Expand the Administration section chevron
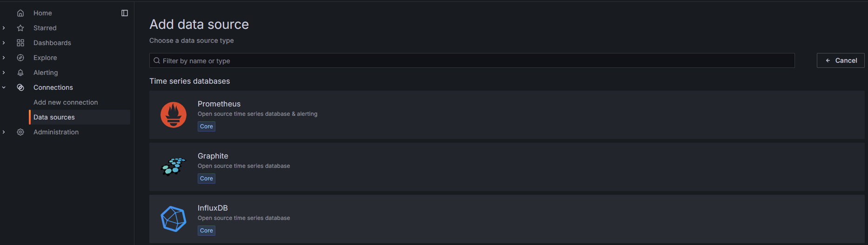The height and width of the screenshot is (245, 868). pos(4,132)
